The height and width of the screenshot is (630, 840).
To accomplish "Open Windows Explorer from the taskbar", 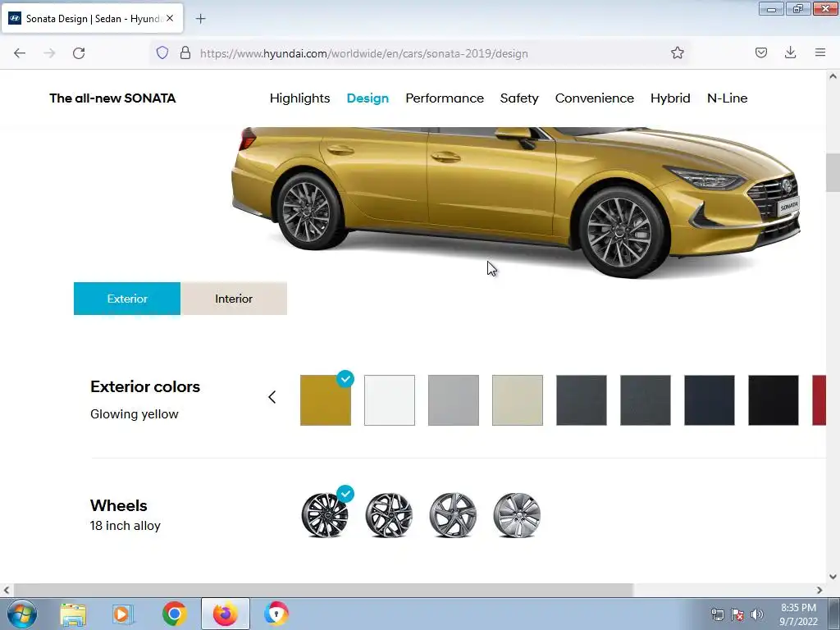I will point(73,614).
